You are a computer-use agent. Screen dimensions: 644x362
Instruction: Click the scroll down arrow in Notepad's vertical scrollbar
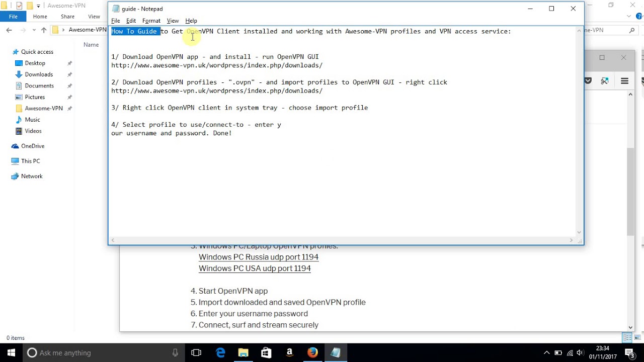point(579,232)
